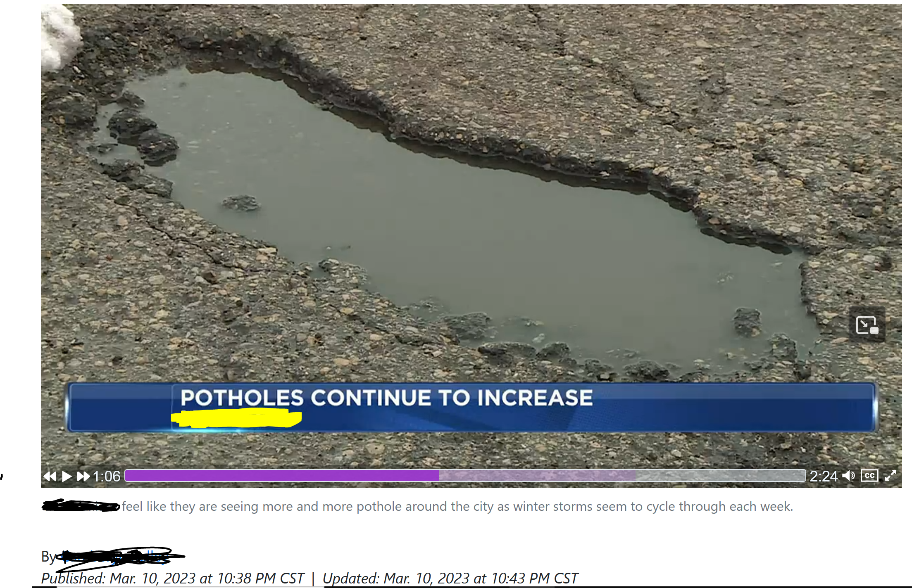912x588 pixels.
Task: Mute the video using the speaker icon
Action: point(849,476)
